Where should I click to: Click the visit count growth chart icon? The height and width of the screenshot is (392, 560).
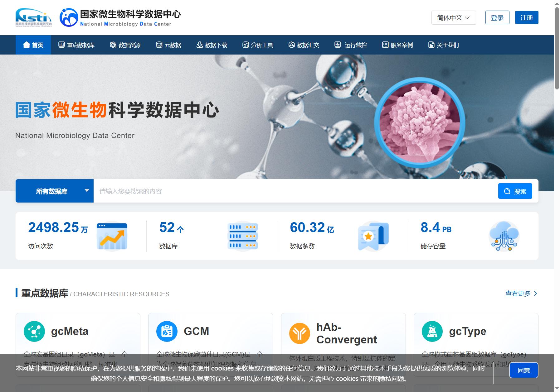tap(112, 236)
